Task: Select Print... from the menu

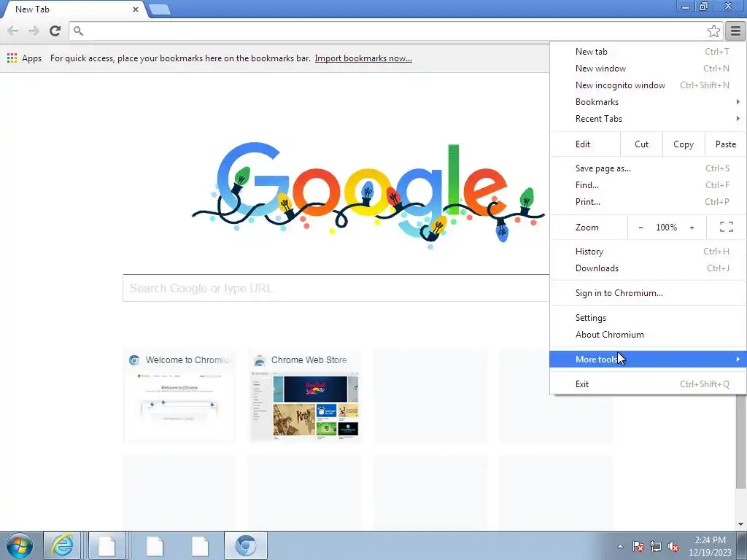Action: (x=648, y=202)
